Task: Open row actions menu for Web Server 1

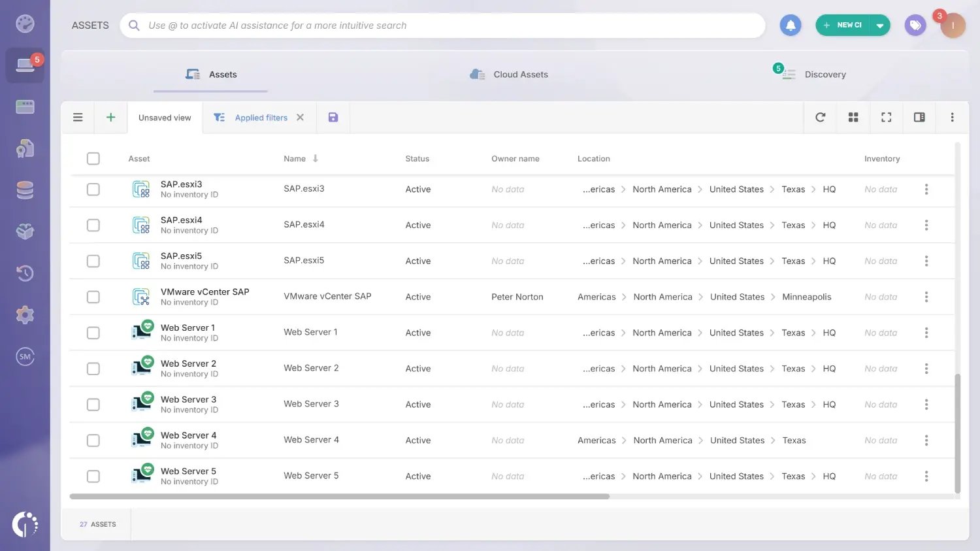Action: pos(926,332)
